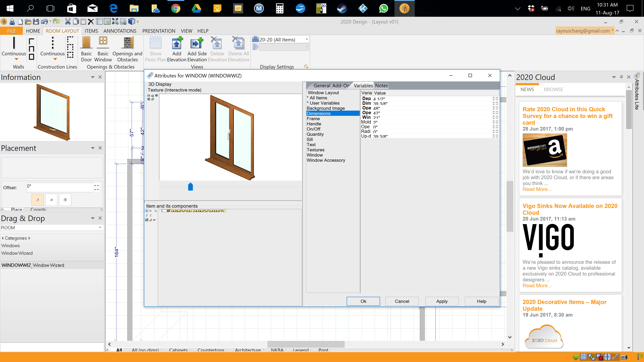Switch to the Notes tab
644x362 pixels.
pyautogui.click(x=381, y=86)
